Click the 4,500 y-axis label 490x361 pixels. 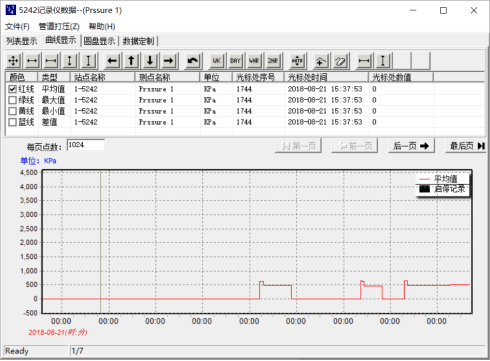click(x=29, y=172)
